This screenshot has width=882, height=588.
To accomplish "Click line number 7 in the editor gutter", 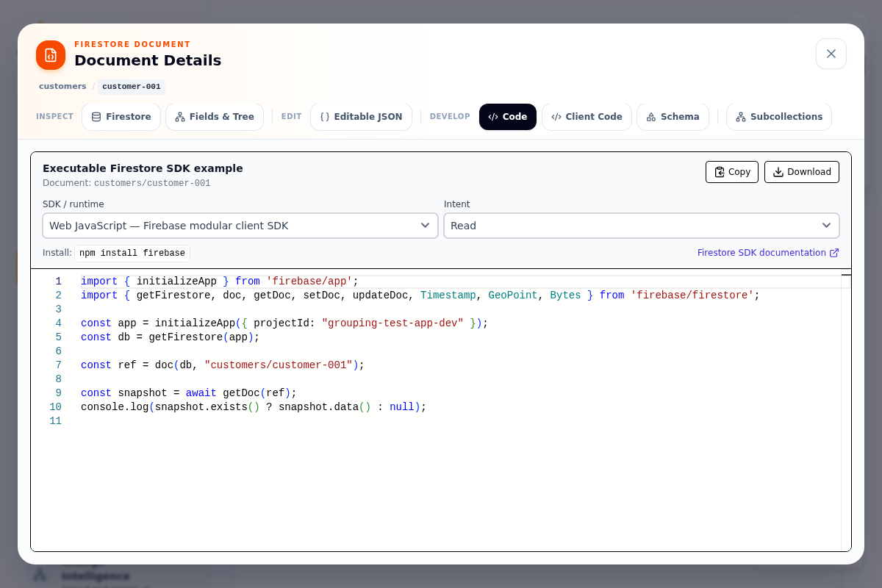I will click(x=59, y=365).
